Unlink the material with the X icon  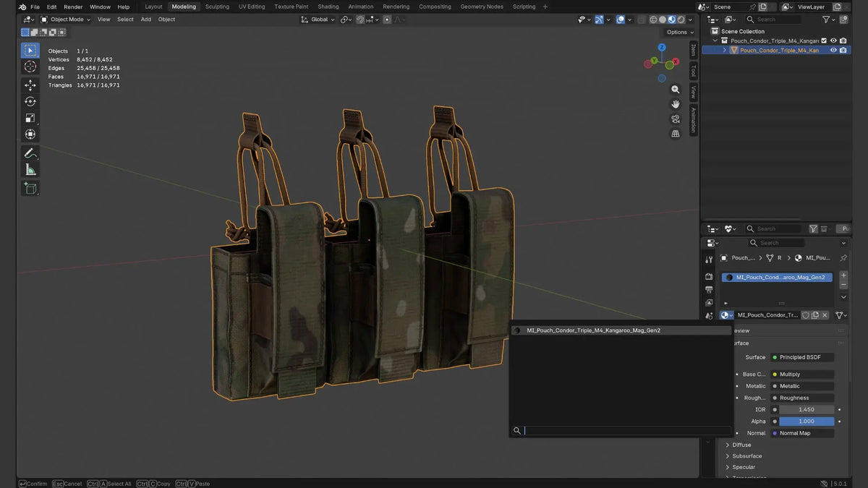825,315
